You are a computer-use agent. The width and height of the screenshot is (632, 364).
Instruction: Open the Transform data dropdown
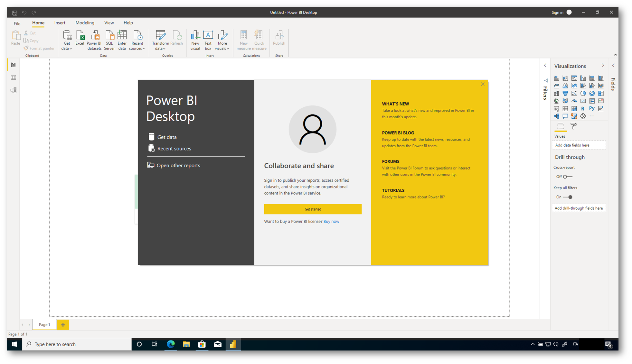point(160,40)
